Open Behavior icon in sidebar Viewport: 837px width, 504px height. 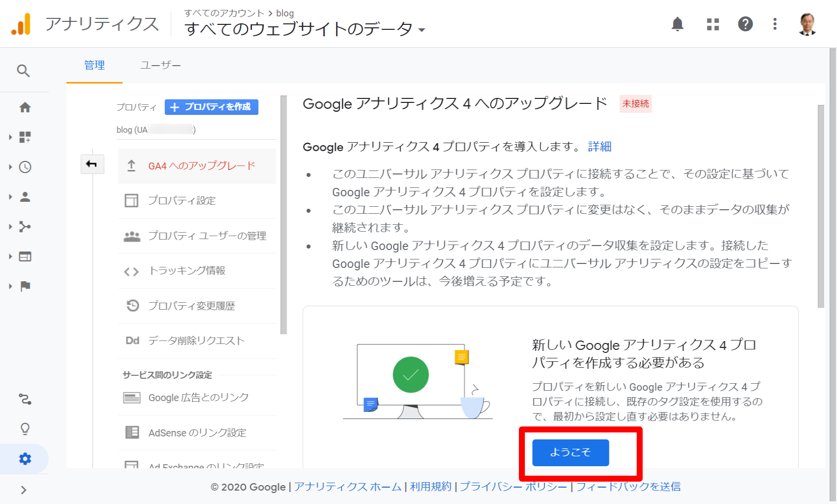coord(25,256)
